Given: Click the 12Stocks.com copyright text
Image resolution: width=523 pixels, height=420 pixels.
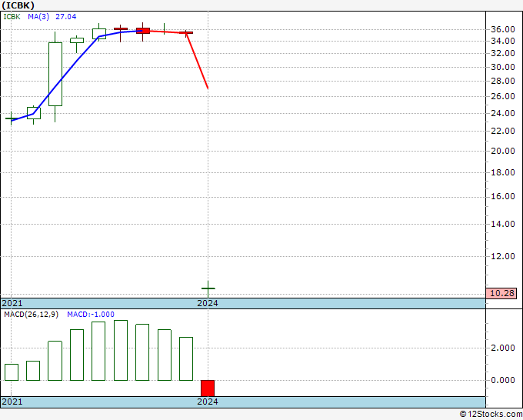Looking at the screenshot, I should pos(491,414).
